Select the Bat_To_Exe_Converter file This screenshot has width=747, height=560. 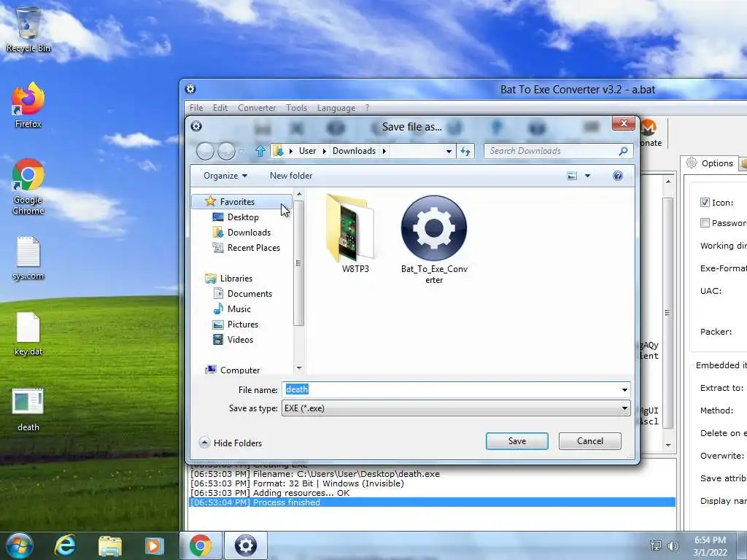[x=434, y=239]
